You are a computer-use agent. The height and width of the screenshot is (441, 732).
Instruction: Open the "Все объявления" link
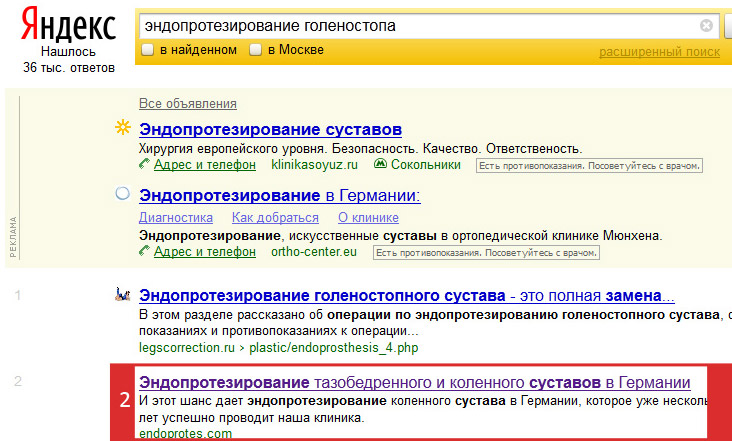click(188, 104)
